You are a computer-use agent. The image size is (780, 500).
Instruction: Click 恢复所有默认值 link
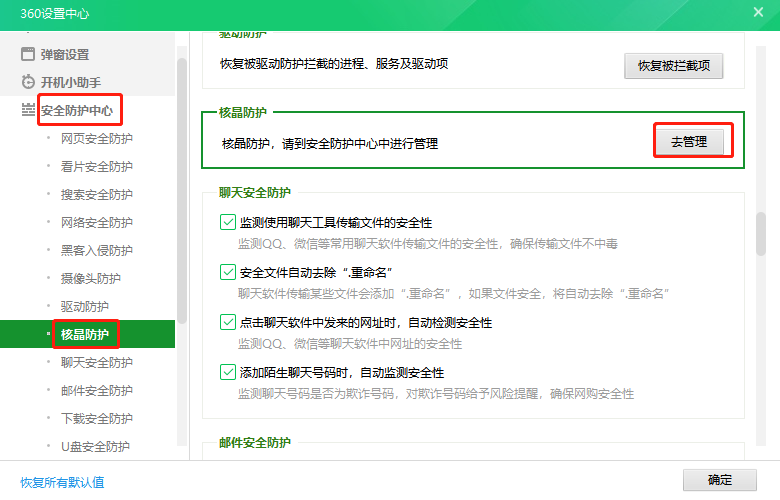point(62,482)
